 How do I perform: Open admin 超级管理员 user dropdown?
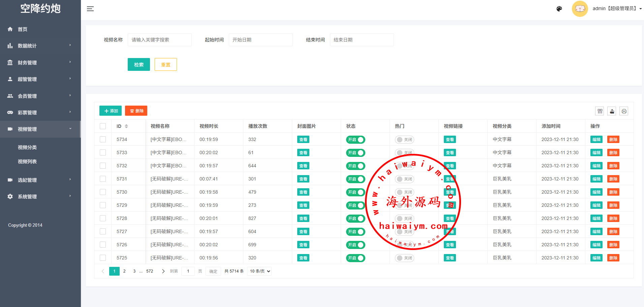617,9
